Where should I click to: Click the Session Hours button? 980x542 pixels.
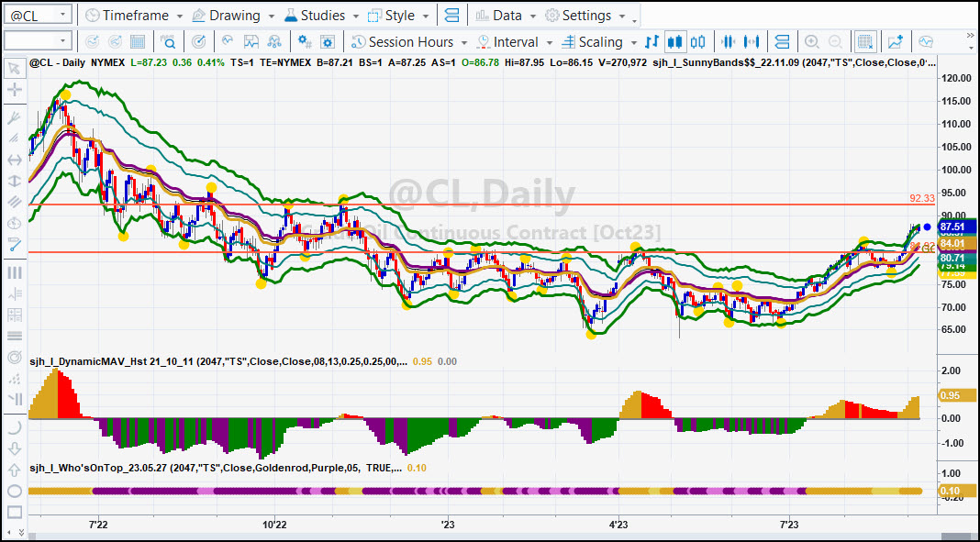click(403, 42)
